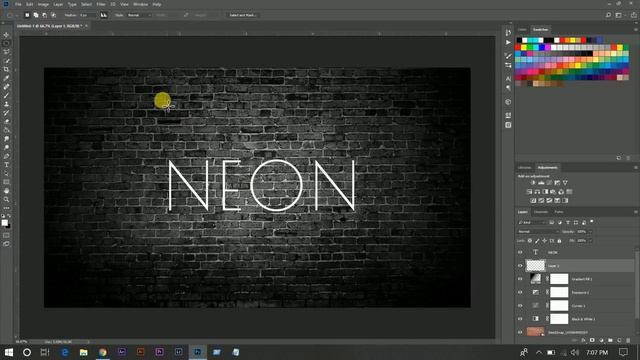Create a new layer from Layers panel footer

click(x=619, y=340)
